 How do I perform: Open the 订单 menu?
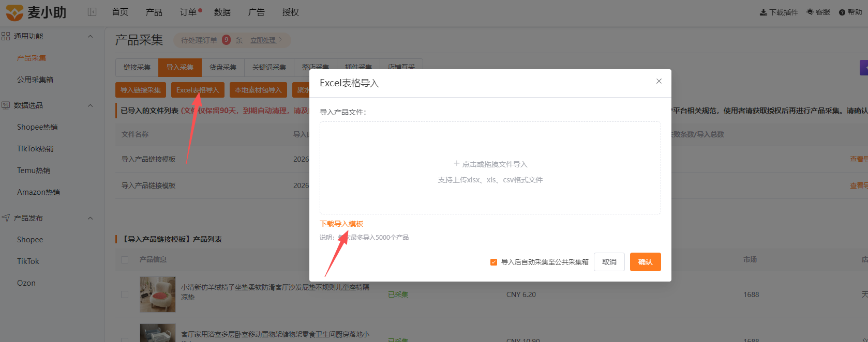point(188,12)
